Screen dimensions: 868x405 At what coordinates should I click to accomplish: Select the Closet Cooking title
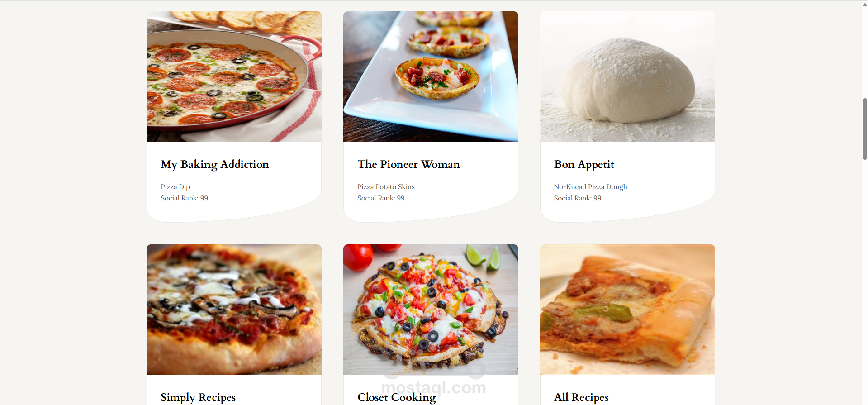[397, 397]
